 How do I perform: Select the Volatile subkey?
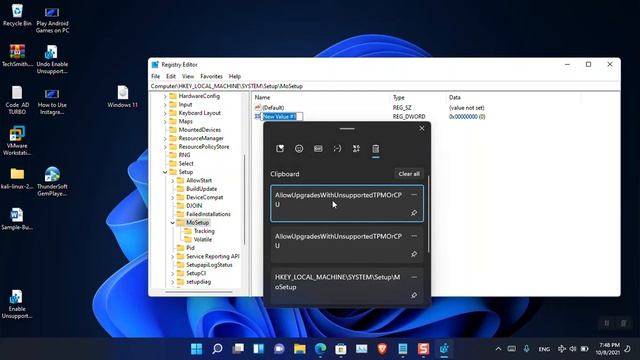(202, 240)
